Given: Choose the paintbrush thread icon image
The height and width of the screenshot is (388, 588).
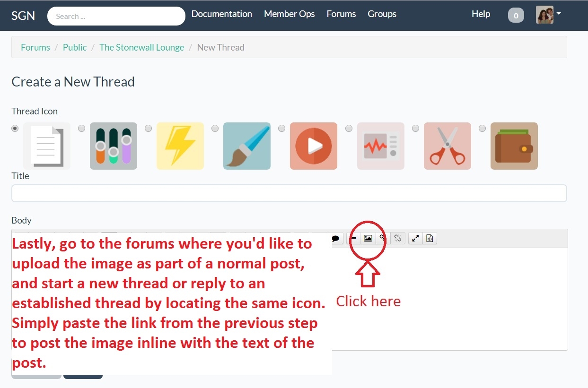Looking at the screenshot, I should pos(247,146).
